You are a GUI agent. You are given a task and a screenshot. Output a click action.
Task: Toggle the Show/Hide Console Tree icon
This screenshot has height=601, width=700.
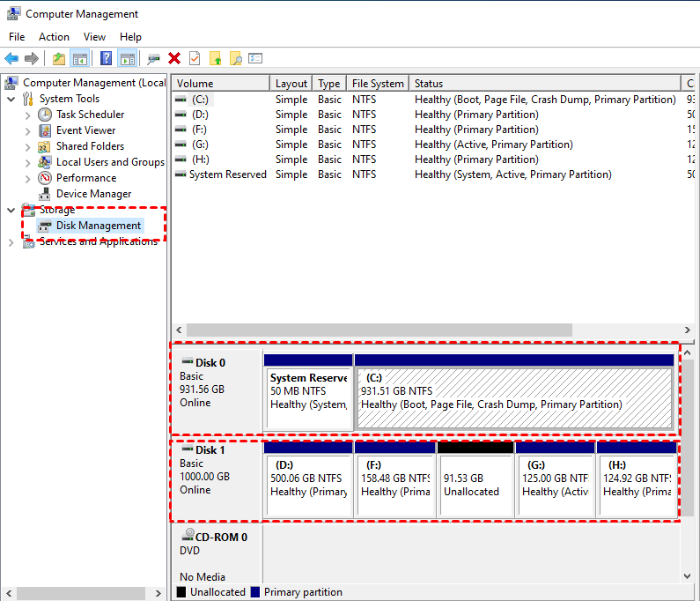[x=80, y=58]
